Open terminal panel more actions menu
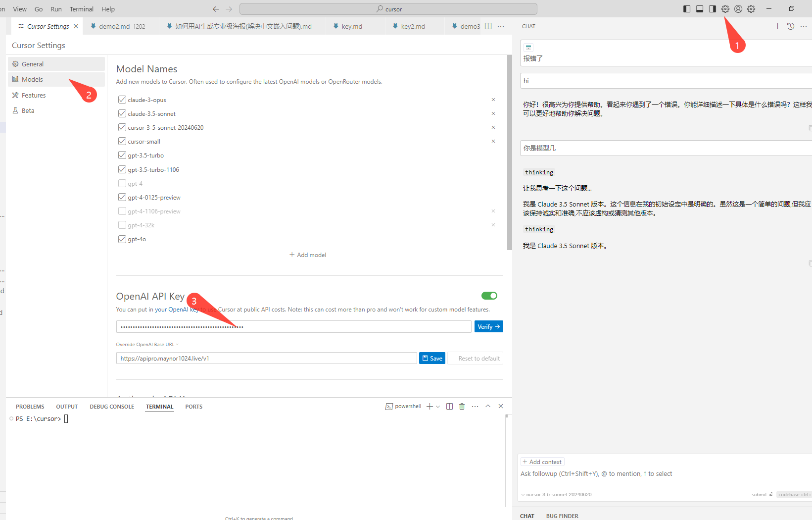The height and width of the screenshot is (520, 812). coord(475,407)
